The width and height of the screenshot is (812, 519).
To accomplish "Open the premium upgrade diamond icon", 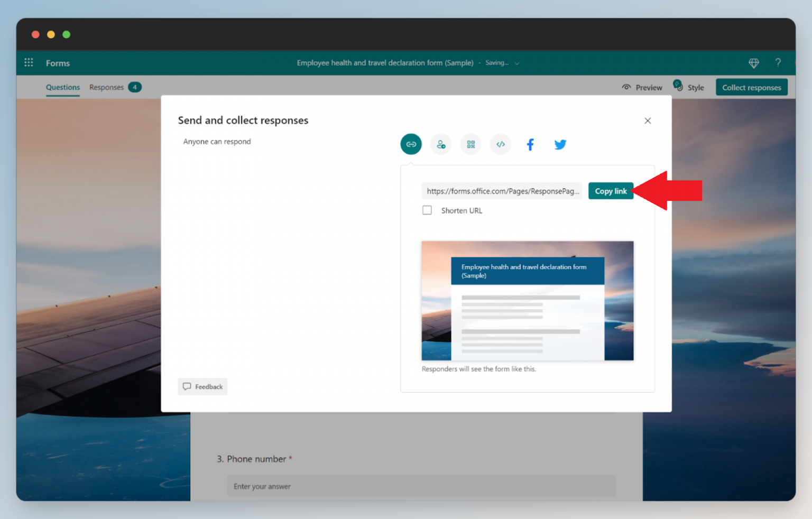I will tap(753, 63).
